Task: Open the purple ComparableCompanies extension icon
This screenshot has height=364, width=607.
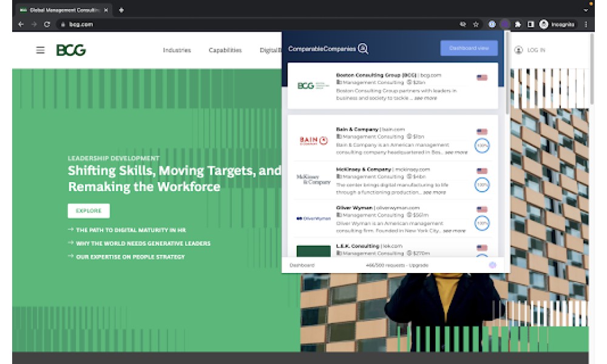Action: (505, 24)
